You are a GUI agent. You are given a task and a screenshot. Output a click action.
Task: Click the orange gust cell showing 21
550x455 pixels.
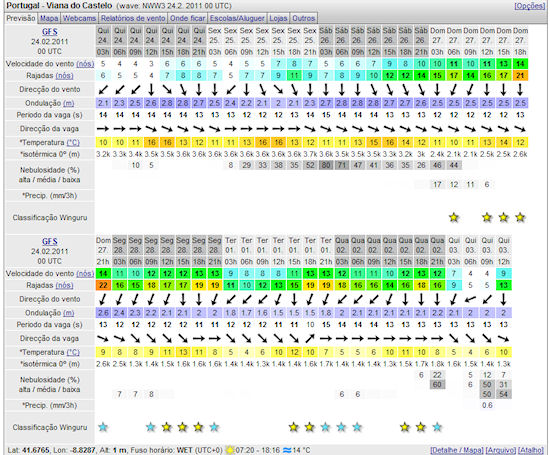pyautogui.click(x=520, y=75)
